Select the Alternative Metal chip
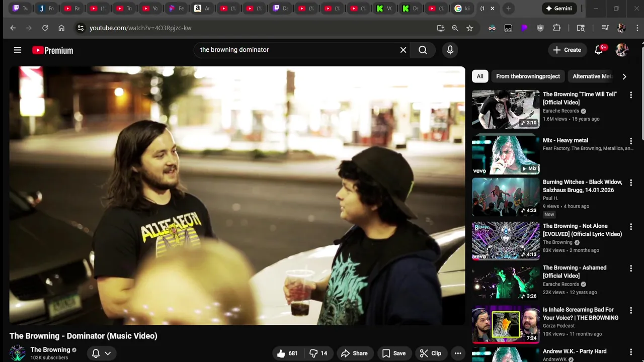The image size is (644, 362). (592, 76)
